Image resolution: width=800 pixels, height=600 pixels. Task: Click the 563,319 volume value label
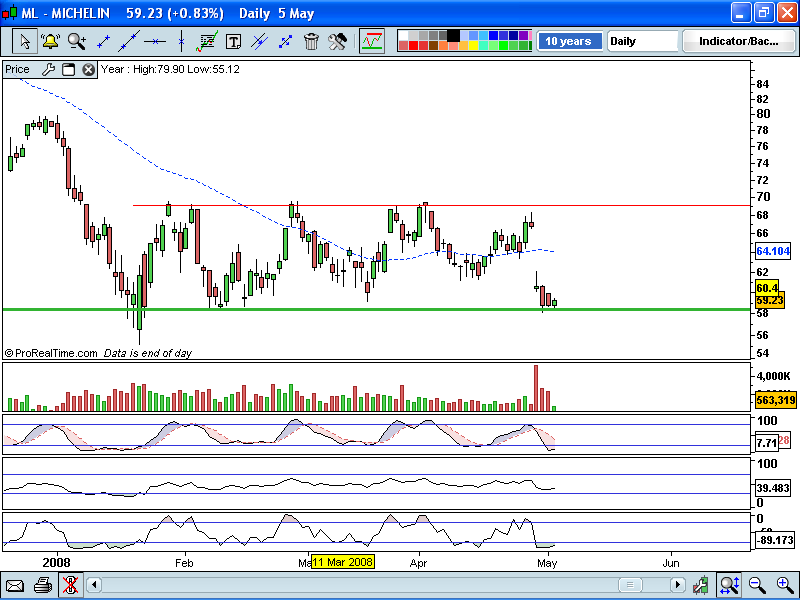point(775,400)
